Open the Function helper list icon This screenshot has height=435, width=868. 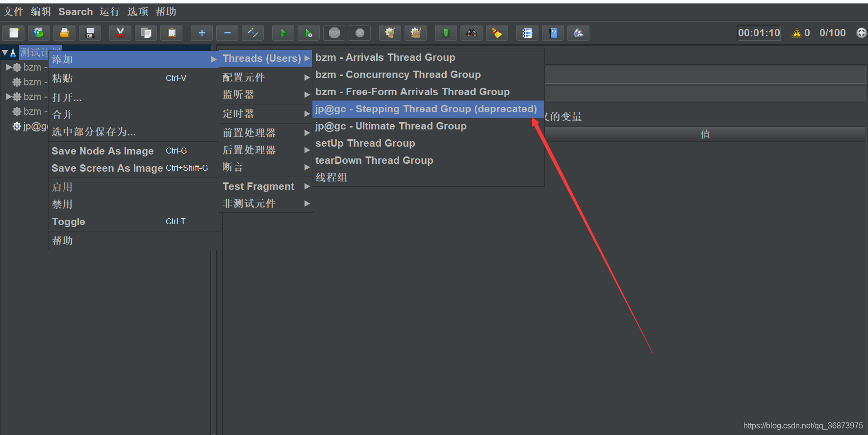tap(527, 33)
